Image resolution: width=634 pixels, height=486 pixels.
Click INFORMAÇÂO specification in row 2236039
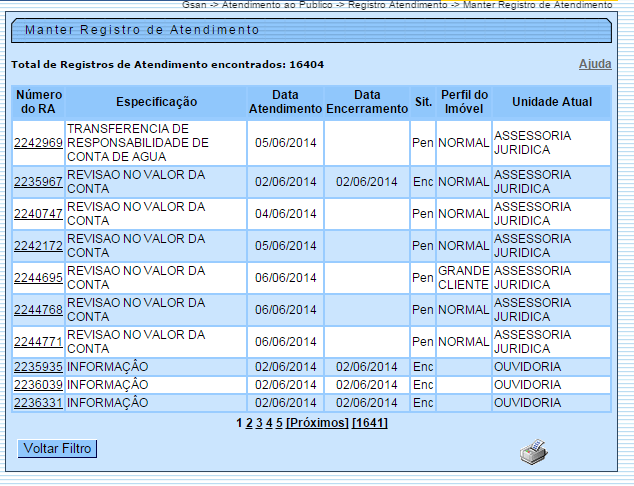click(x=108, y=385)
